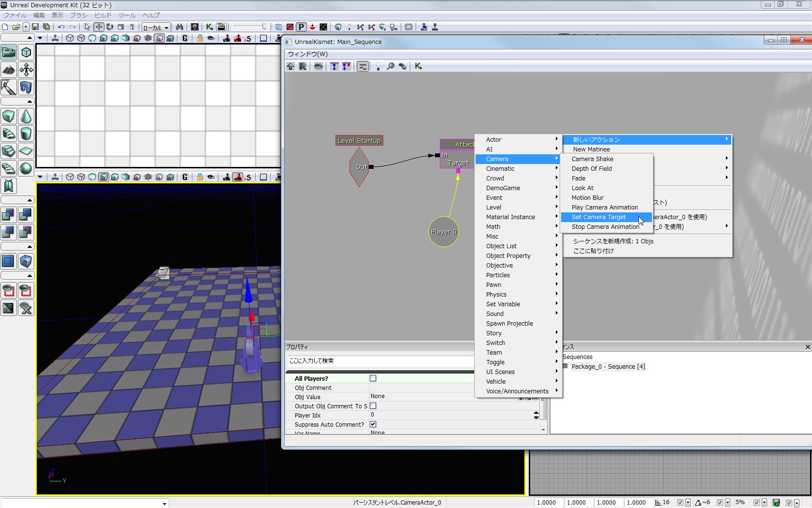Click the Level Startup event node
The height and width of the screenshot is (508, 812).
click(x=359, y=141)
